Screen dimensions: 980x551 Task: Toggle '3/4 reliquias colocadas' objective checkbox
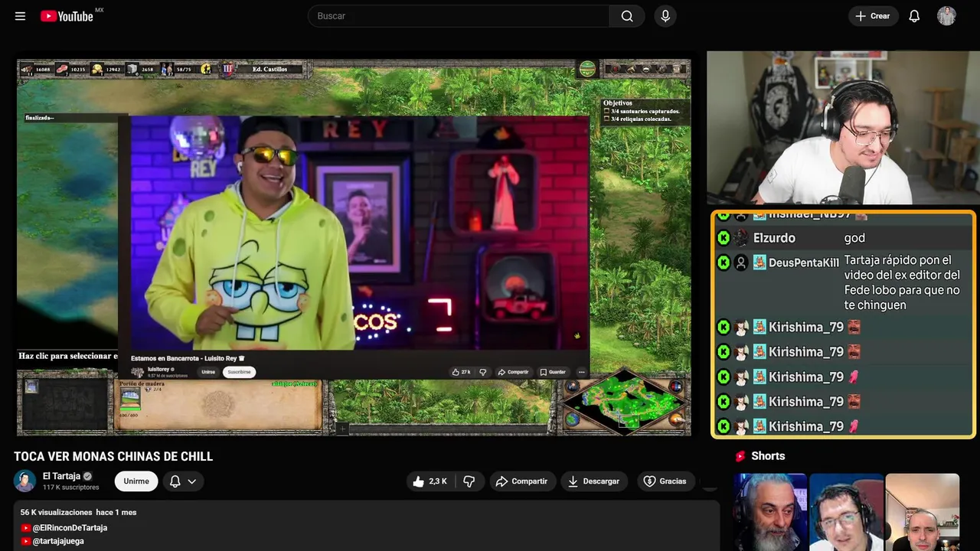(x=606, y=119)
